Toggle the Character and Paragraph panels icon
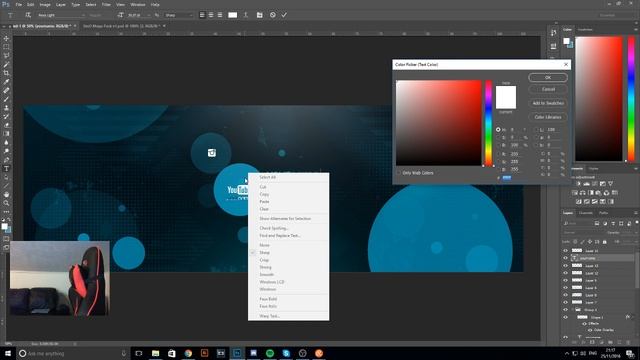Viewport: 640px width, 360px height. (x=260, y=15)
